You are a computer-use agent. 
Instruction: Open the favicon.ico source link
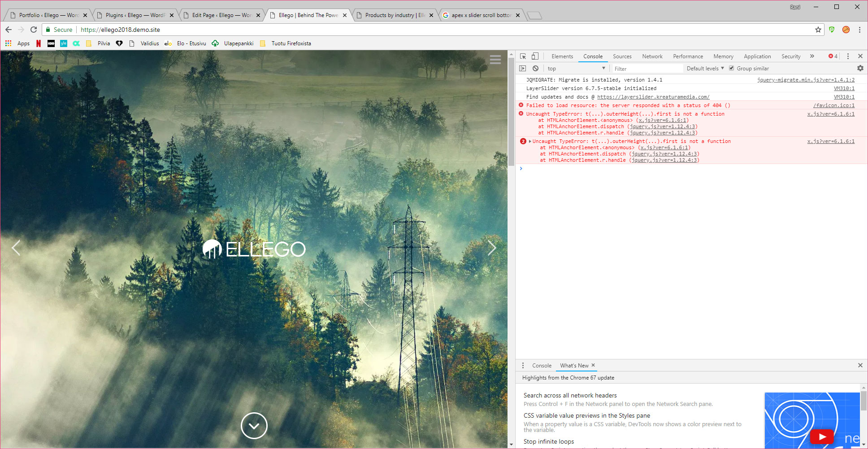point(834,105)
